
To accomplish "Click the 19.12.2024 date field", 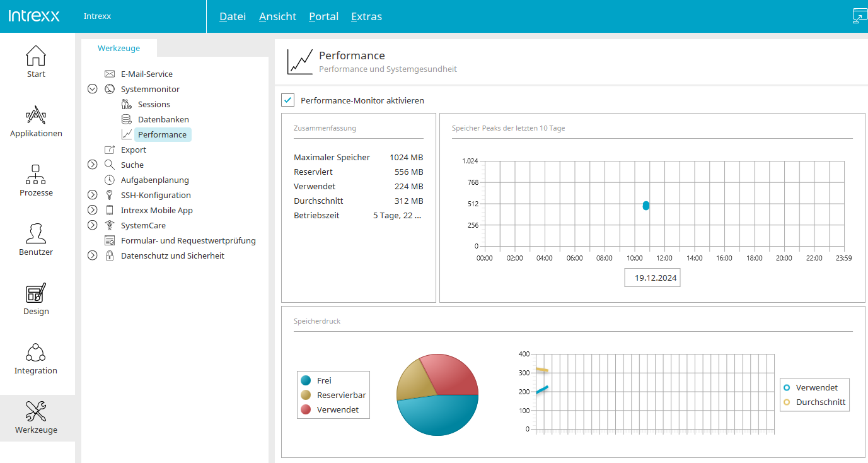I will tap(652, 278).
